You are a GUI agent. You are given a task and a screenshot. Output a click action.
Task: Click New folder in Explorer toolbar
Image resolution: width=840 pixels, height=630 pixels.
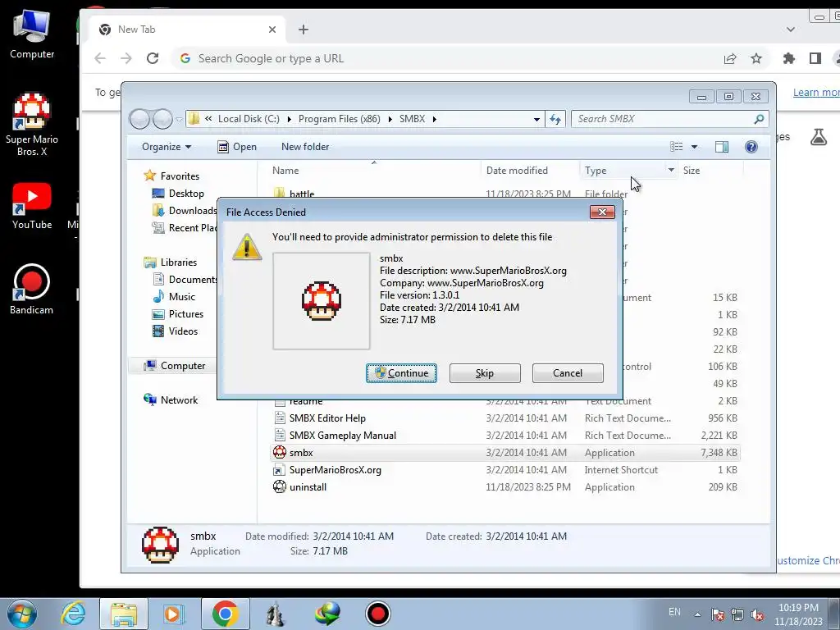305,147
